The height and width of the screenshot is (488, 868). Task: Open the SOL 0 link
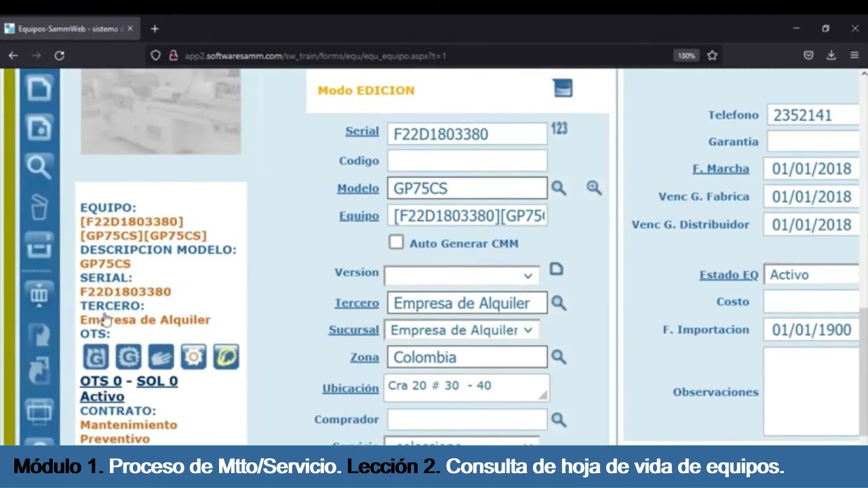157,381
